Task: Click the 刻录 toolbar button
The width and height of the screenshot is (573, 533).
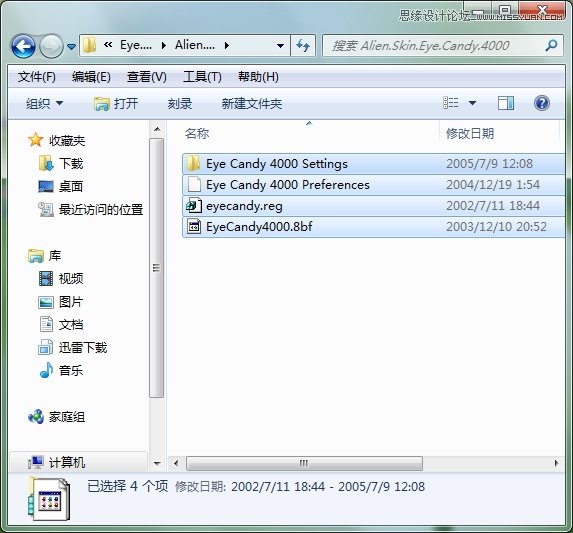Action: click(180, 104)
